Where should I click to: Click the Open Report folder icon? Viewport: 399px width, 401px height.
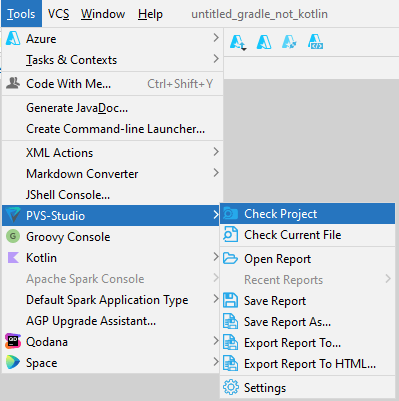pos(230,259)
